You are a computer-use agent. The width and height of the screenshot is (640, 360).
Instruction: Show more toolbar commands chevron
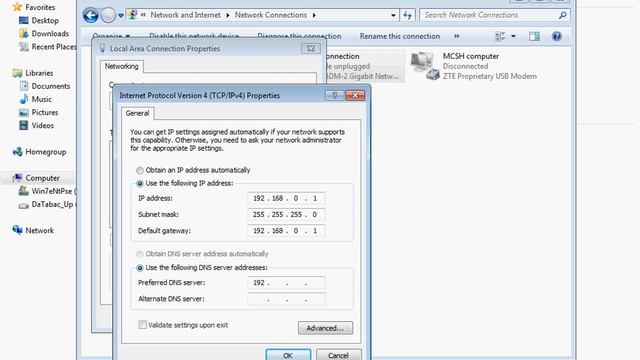(456, 36)
